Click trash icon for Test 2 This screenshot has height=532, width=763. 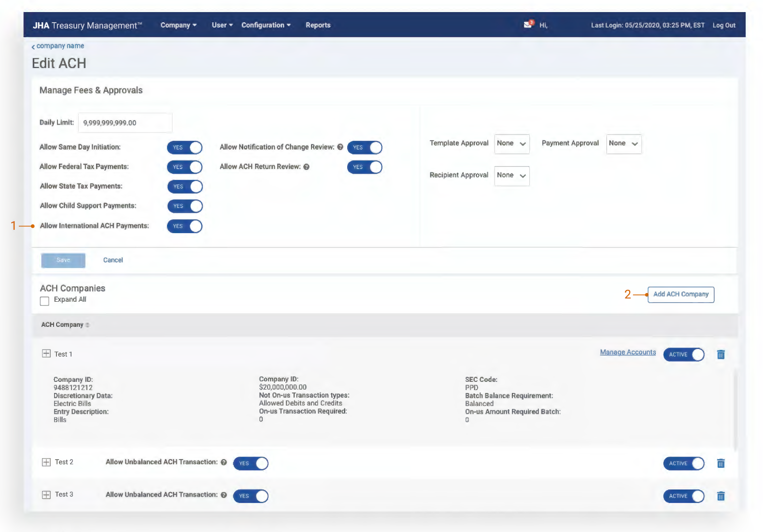click(721, 464)
